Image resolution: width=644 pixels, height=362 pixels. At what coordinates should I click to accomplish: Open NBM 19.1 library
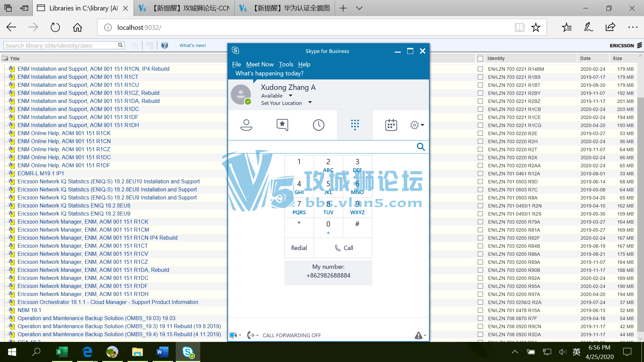29,310
